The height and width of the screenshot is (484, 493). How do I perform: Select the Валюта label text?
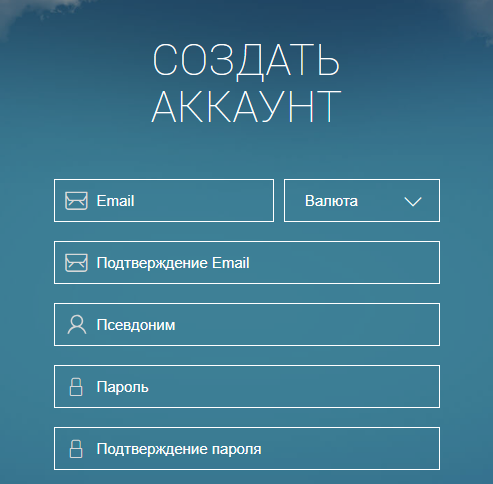tap(331, 201)
